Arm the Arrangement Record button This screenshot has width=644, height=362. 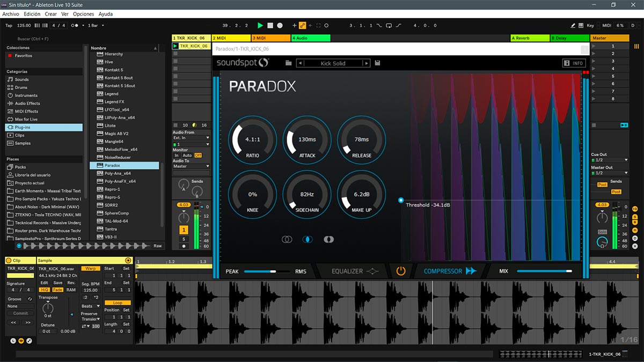[x=280, y=25]
